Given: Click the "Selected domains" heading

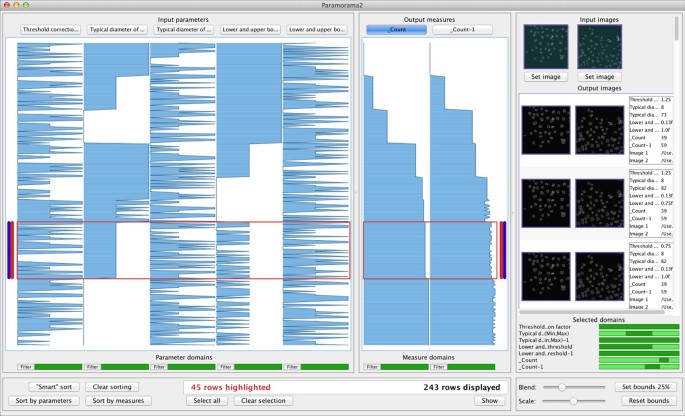Looking at the screenshot, I should 599,320.
